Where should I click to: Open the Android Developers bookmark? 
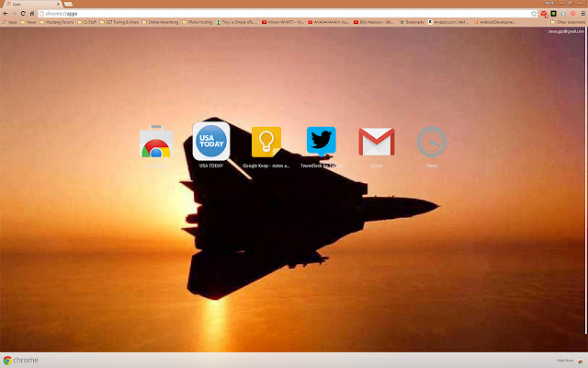(x=494, y=22)
